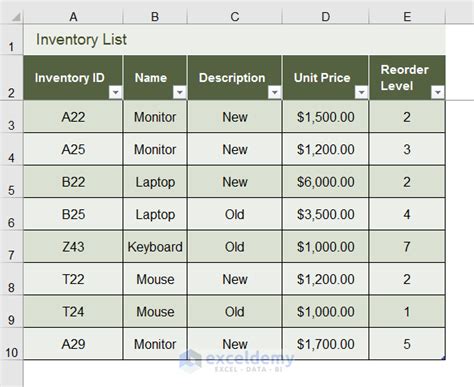The height and width of the screenshot is (387, 474).
Task: Select column E header
Action: click(407, 17)
